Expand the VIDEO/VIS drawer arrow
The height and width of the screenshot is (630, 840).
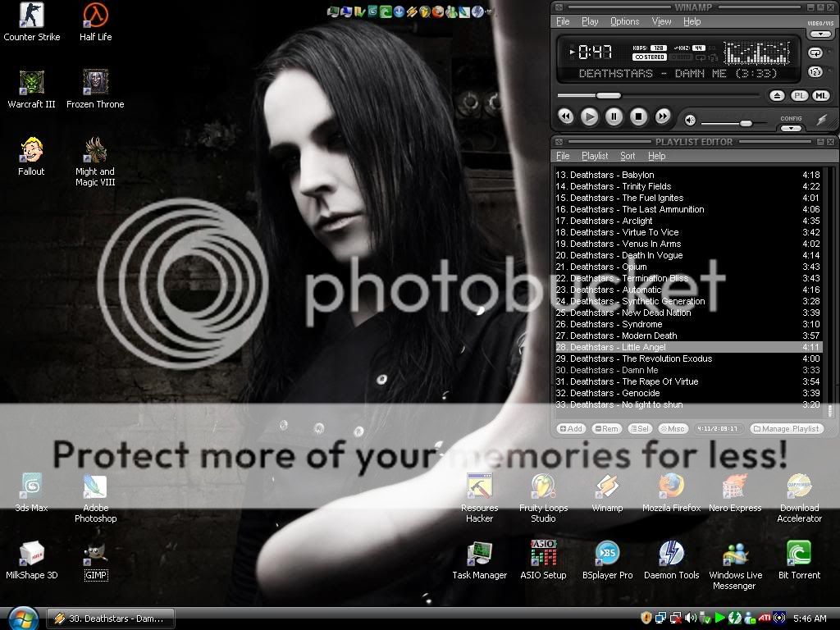(819, 34)
